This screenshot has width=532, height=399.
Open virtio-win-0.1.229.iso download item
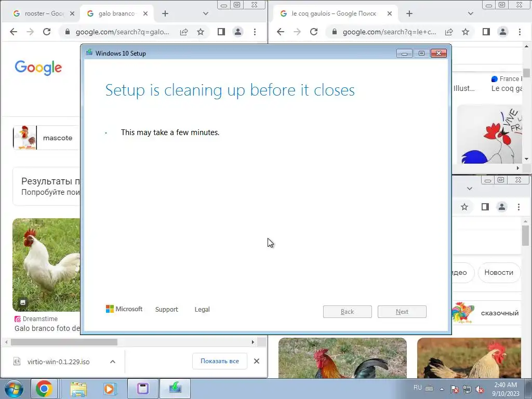58,362
